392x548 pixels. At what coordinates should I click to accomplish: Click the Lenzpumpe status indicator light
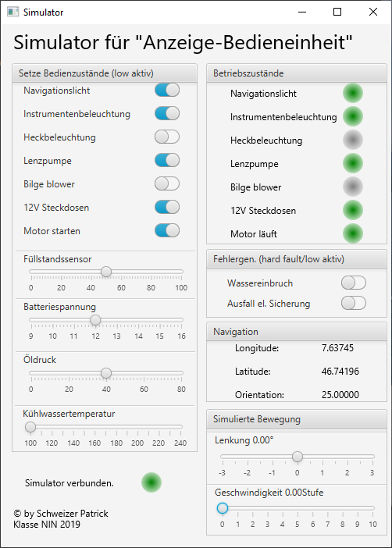pos(352,164)
